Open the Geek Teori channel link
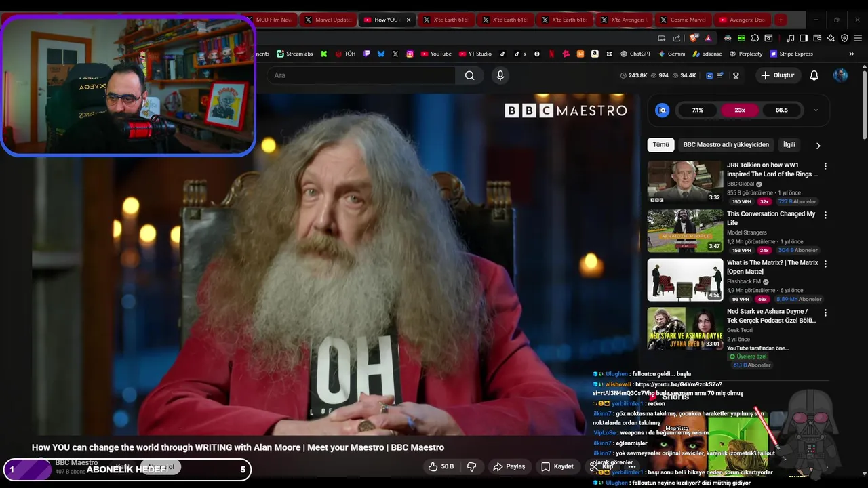The image size is (868, 488). pyautogui.click(x=741, y=330)
